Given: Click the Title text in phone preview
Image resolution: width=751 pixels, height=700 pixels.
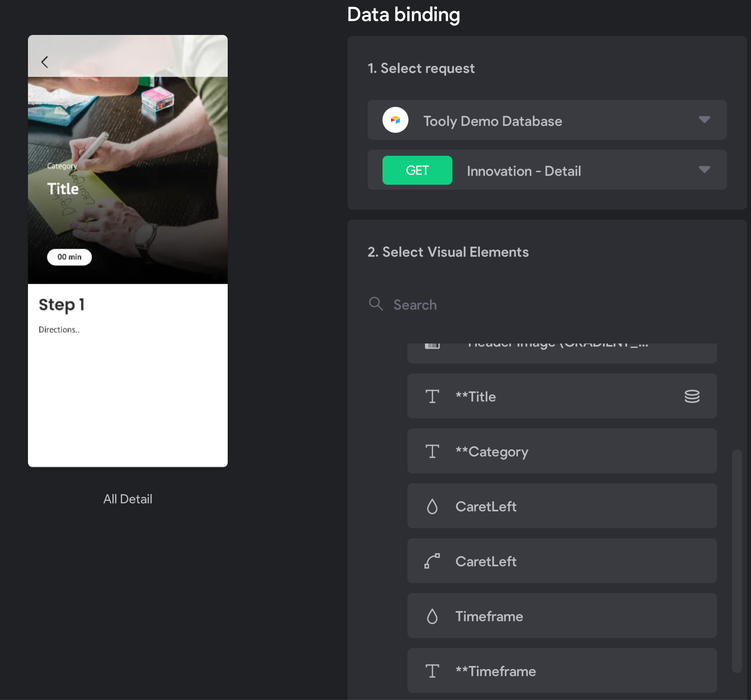Looking at the screenshot, I should tap(63, 189).
